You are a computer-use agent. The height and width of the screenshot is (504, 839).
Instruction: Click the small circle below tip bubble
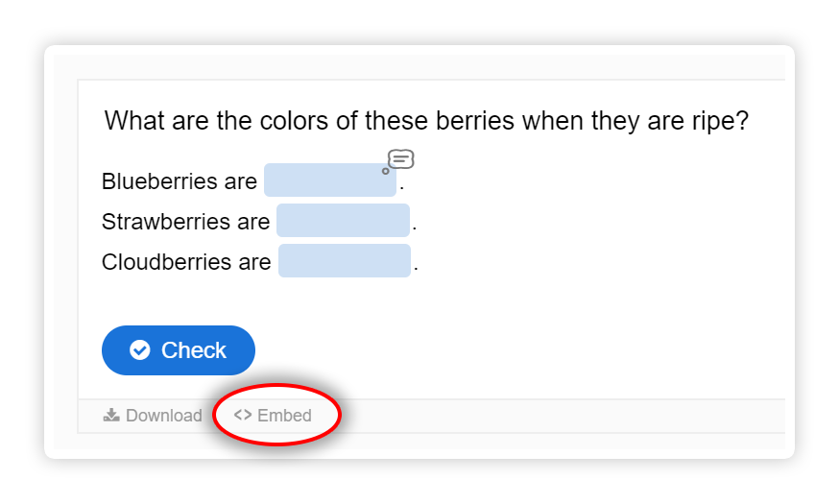(385, 171)
